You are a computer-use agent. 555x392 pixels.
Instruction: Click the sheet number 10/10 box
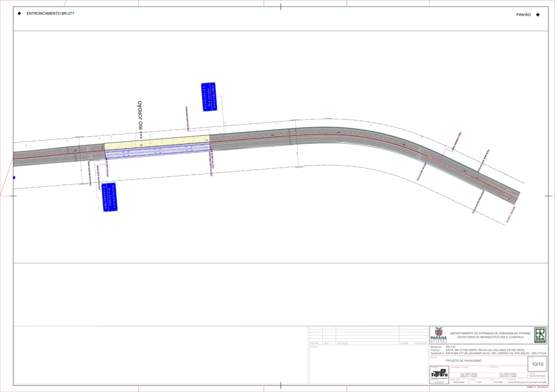pos(537,364)
